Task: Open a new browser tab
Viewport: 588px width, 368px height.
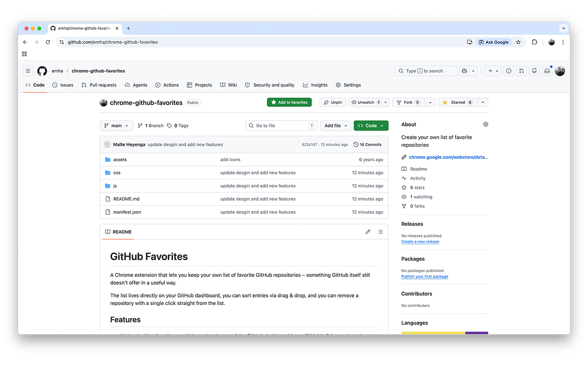Action: pos(128,29)
